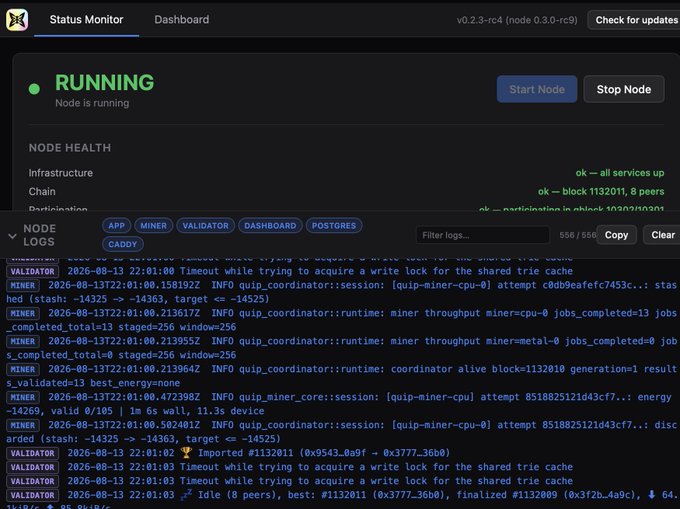
Task: Click 'ok — block 1132011, 8 peers' status
Action: coord(601,191)
